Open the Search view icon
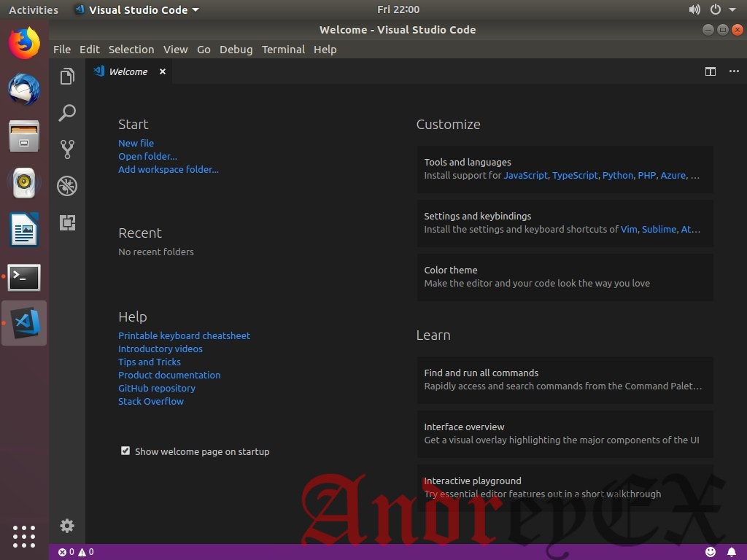The image size is (747, 560). point(67,113)
